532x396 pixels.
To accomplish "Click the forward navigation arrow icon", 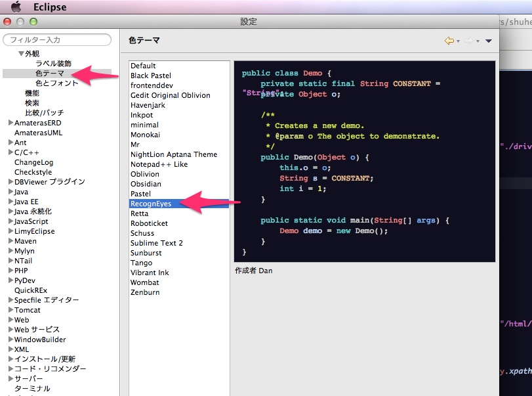I will pyautogui.click(x=469, y=41).
